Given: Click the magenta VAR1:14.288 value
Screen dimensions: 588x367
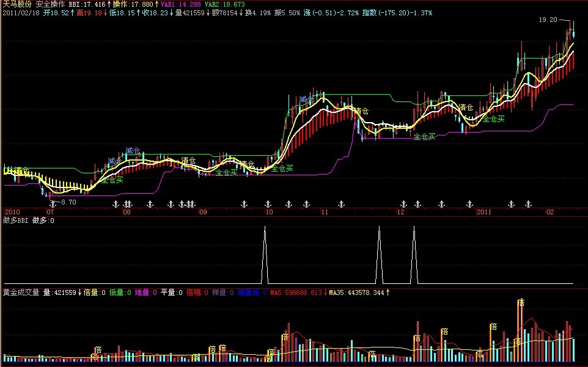Looking at the screenshot, I should (181, 4).
